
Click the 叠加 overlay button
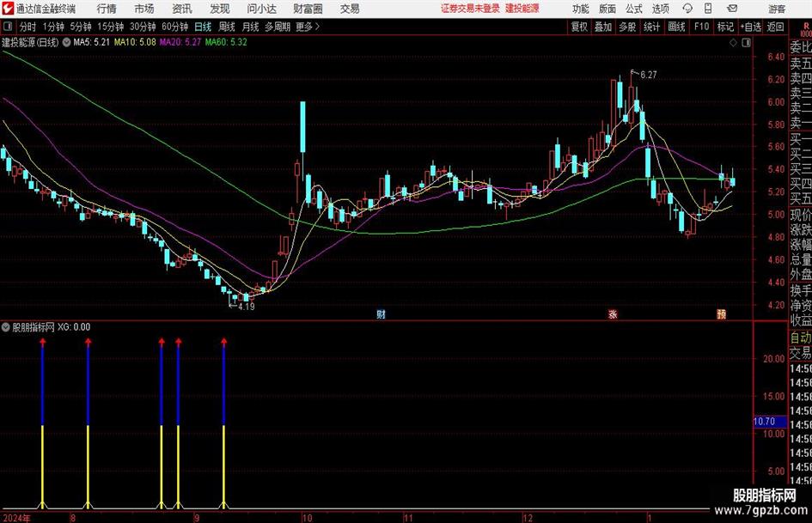pos(603,27)
